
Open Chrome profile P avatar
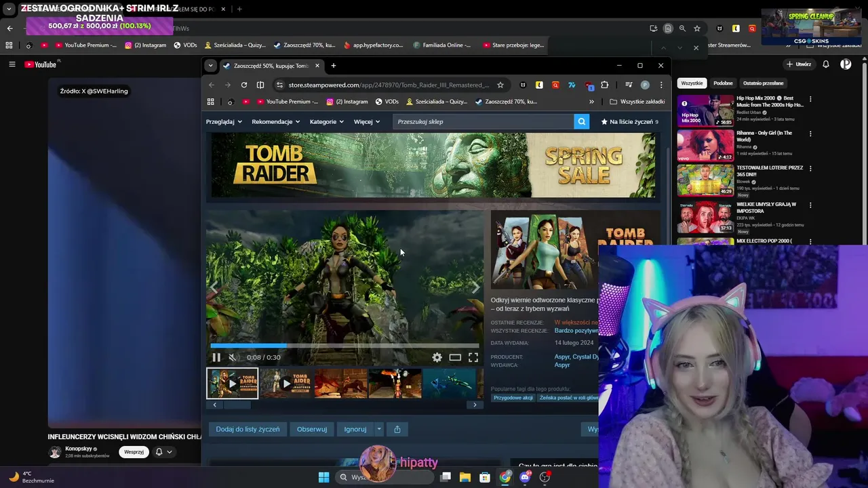coord(645,85)
